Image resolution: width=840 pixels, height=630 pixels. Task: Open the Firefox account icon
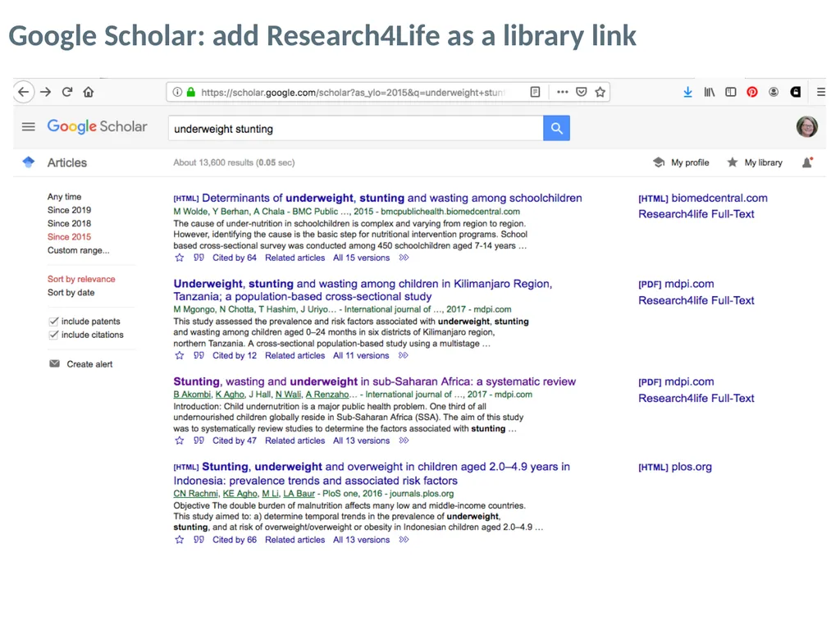pos(774,92)
